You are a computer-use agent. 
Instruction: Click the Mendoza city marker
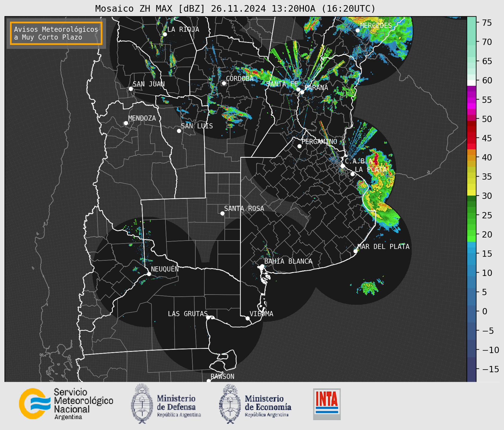[126, 123]
